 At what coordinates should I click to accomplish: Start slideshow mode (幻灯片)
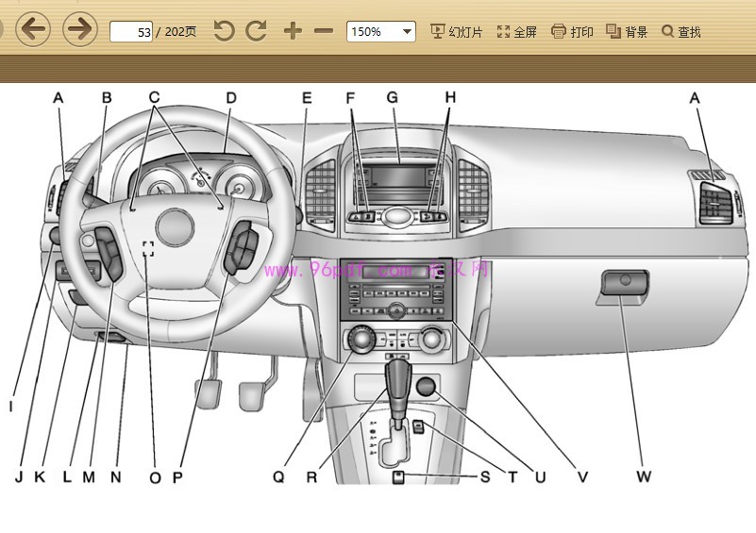(456, 31)
